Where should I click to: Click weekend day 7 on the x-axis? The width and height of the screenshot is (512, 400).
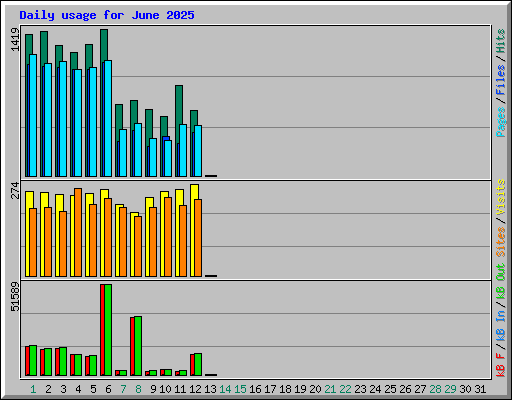[x=123, y=389]
